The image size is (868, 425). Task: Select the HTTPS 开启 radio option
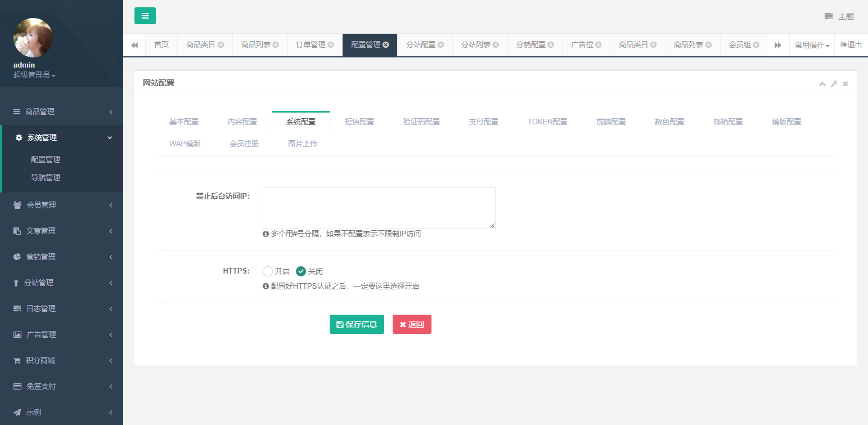coord(268,271)
